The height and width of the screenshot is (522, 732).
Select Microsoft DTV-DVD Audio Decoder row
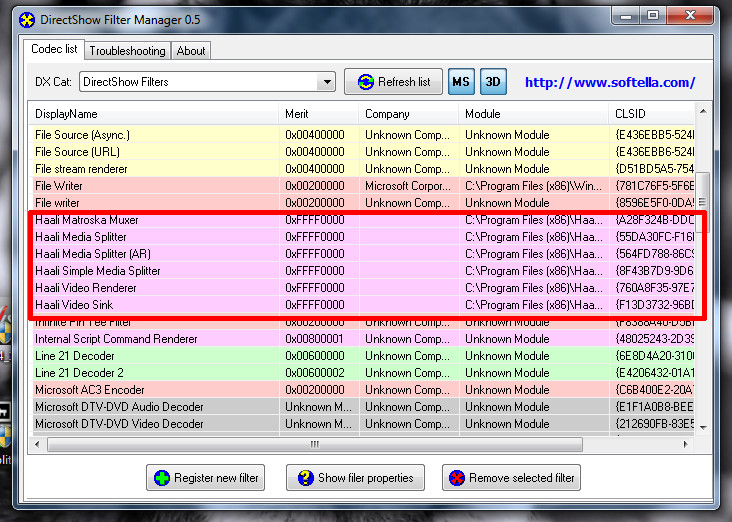[x=363, y=407]
